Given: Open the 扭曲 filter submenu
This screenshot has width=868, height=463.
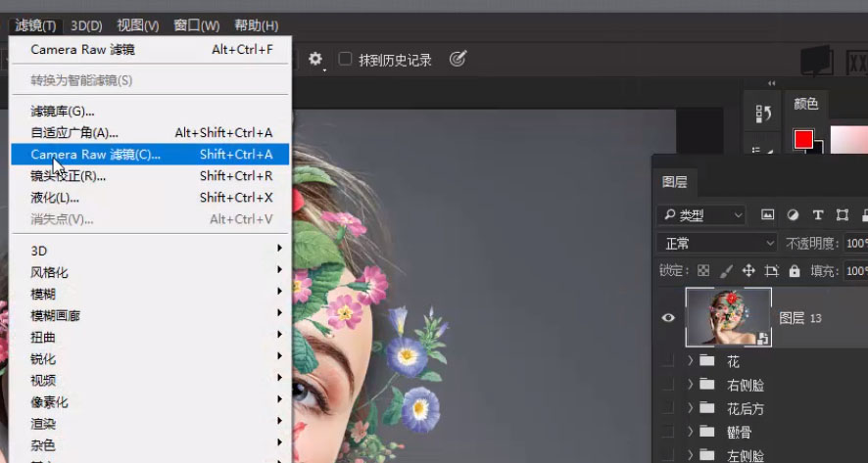Looking at the screenshot, I should pos(150,337).
